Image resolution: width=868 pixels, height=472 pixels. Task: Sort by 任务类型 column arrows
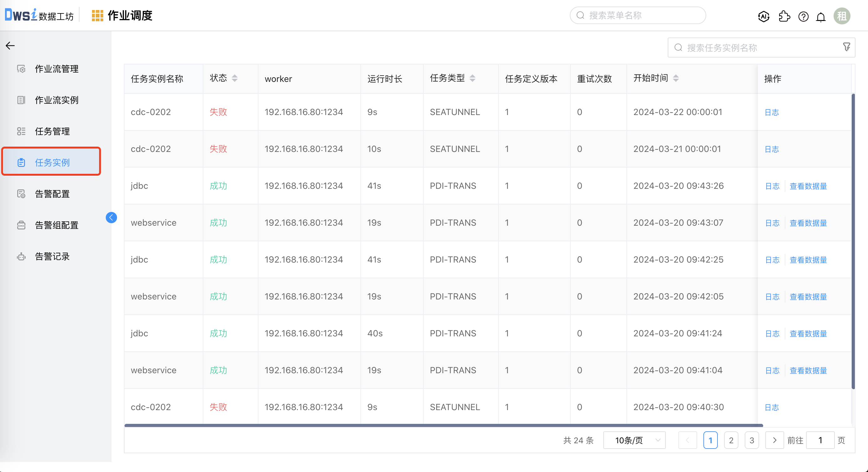(472, 78)
